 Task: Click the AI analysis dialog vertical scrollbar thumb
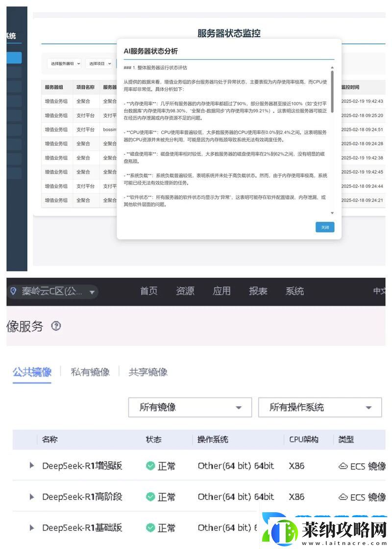pyautogui.click(x=332, y=91)
